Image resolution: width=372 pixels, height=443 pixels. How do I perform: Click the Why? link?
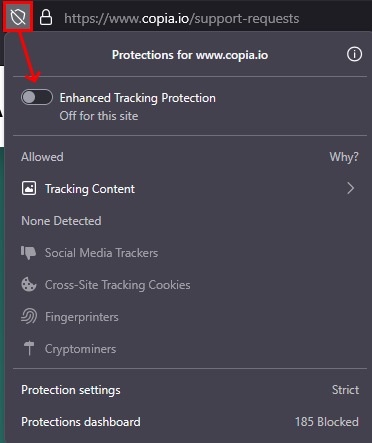point(344,157)
